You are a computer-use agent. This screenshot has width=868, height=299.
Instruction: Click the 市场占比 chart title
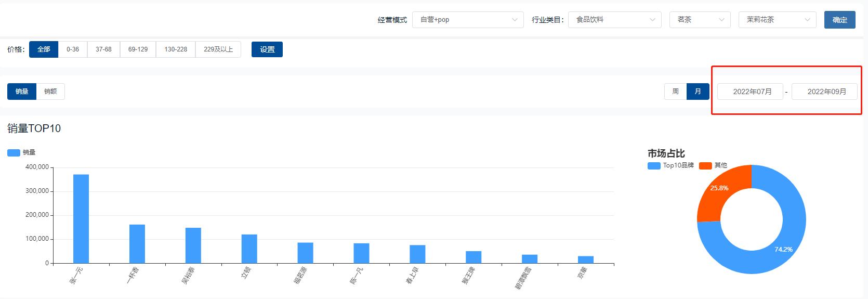666,153
